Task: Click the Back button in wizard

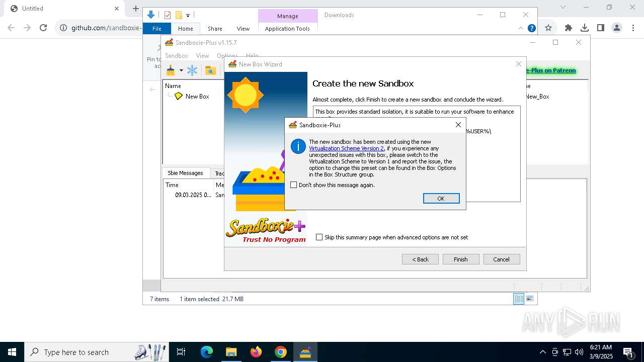Action: click(420, 259)
